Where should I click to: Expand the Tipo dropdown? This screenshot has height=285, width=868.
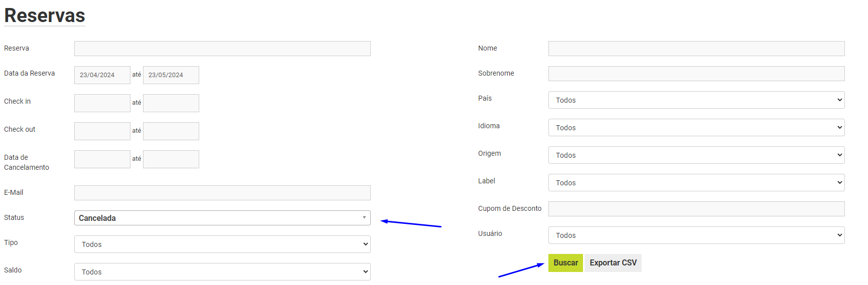[222, 244]
